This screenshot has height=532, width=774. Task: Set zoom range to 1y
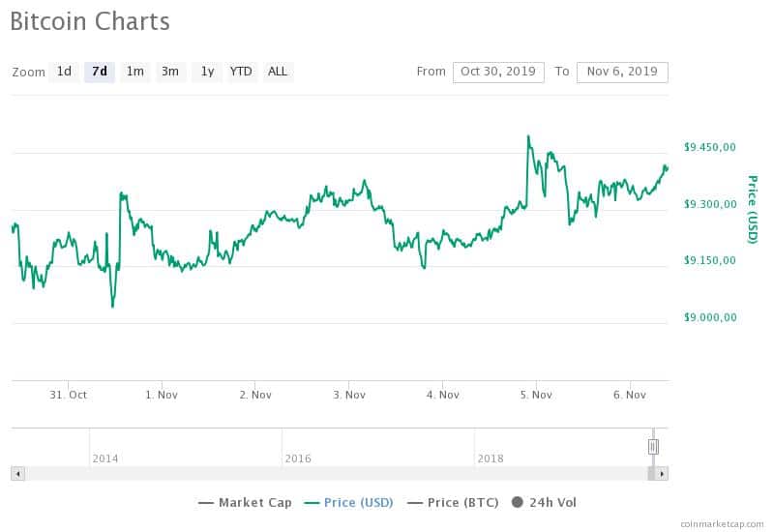(x=207, y=72)
